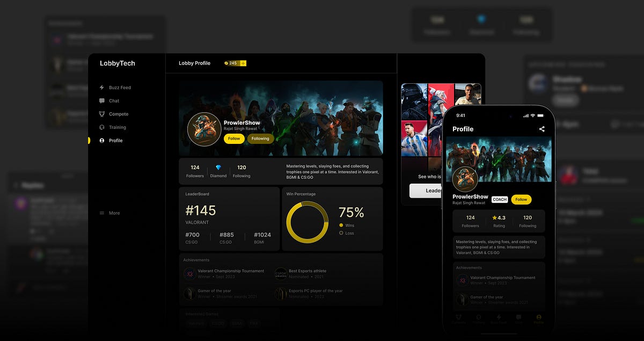Tap Buzz Feed lightning icon in phone bottom bar
Image resolution: width=644 pixels, height=341 pixels.
coord(499,317)
